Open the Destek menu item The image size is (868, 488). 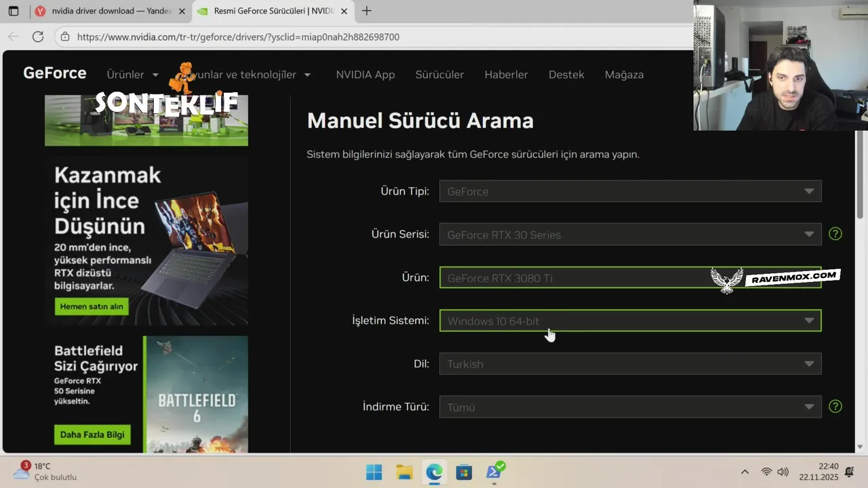pyautogui.click(x=566, y=75)
